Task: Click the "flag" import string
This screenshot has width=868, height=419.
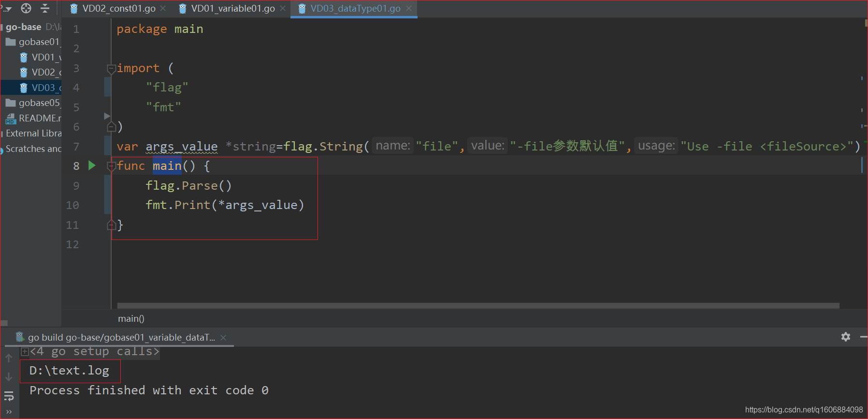Action: point(167,88)
